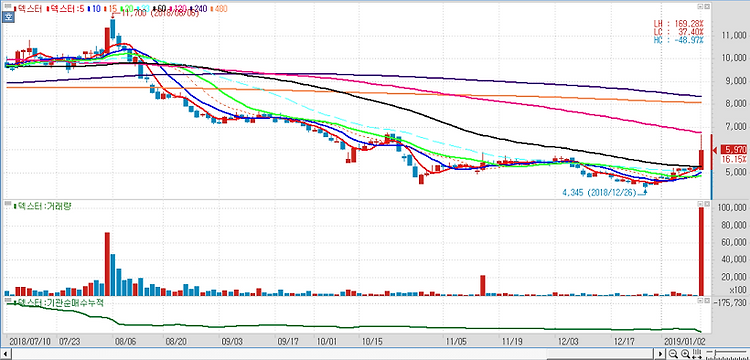750x360 pixels.
Task: Select the 240-day moving average legend
Action: coord(199,9)
